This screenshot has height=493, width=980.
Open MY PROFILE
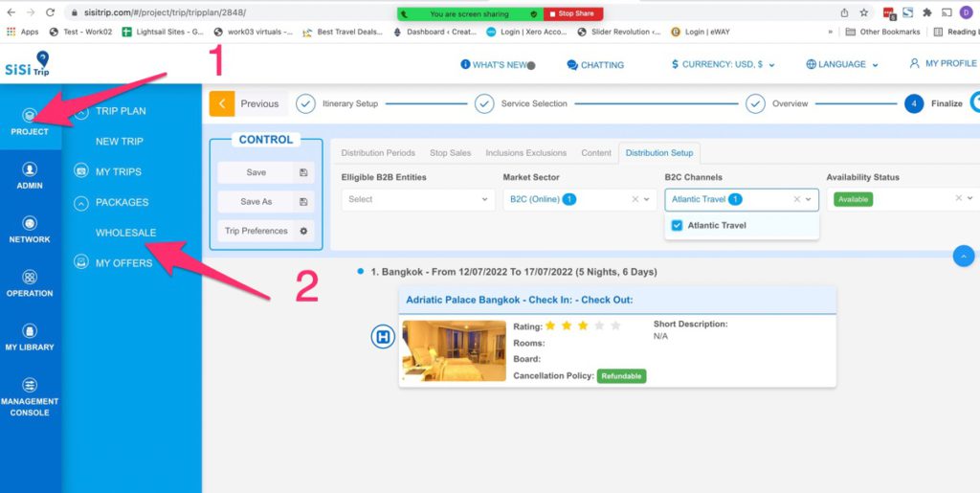[943, 64]
